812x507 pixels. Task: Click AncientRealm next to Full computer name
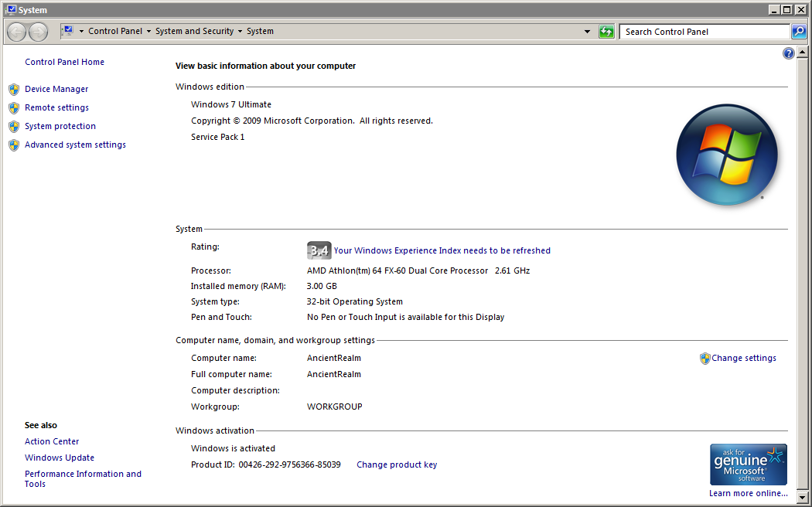tap(334, 374)
